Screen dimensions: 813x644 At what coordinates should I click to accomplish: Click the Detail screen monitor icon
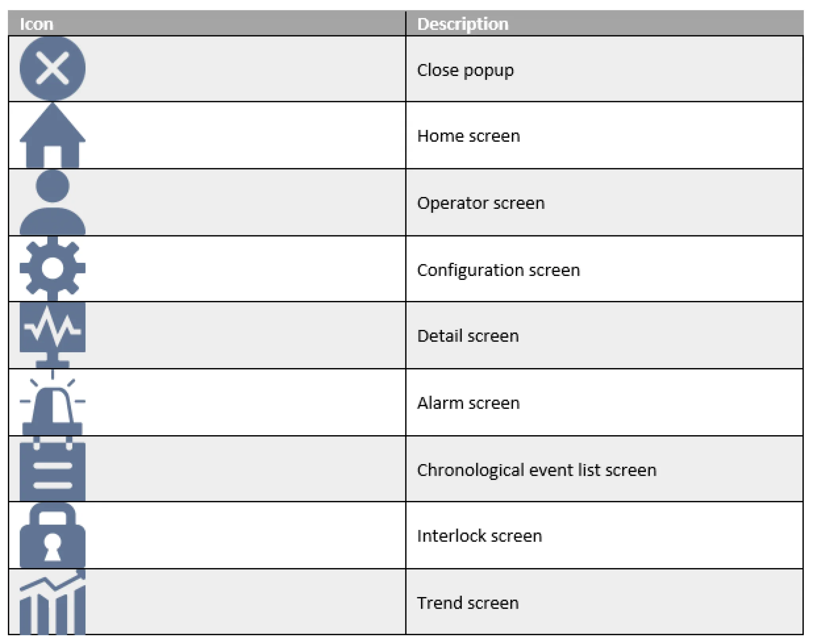pyautogui.click(x=52, y=335)
